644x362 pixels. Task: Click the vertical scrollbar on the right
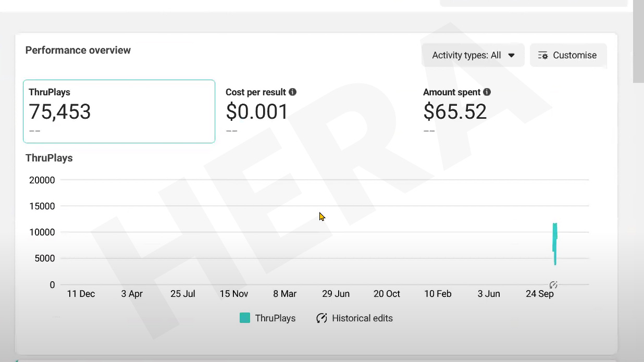[x=638, y=42]
